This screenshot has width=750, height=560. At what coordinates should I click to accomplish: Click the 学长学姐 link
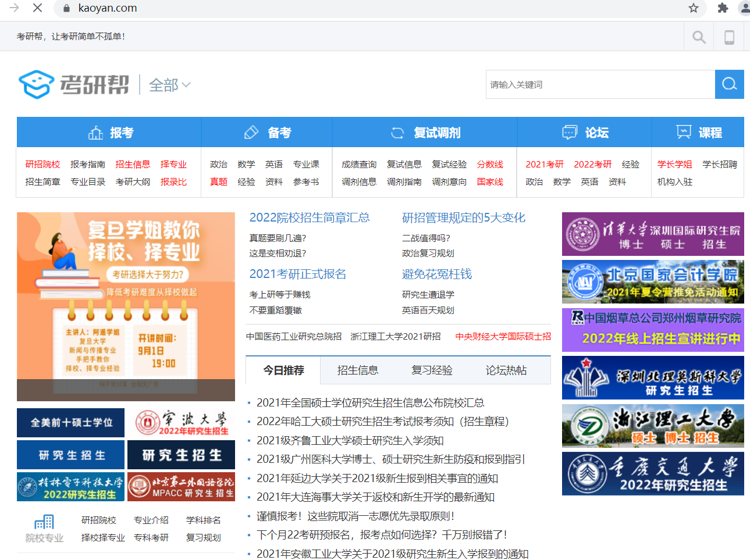[675, 165]
